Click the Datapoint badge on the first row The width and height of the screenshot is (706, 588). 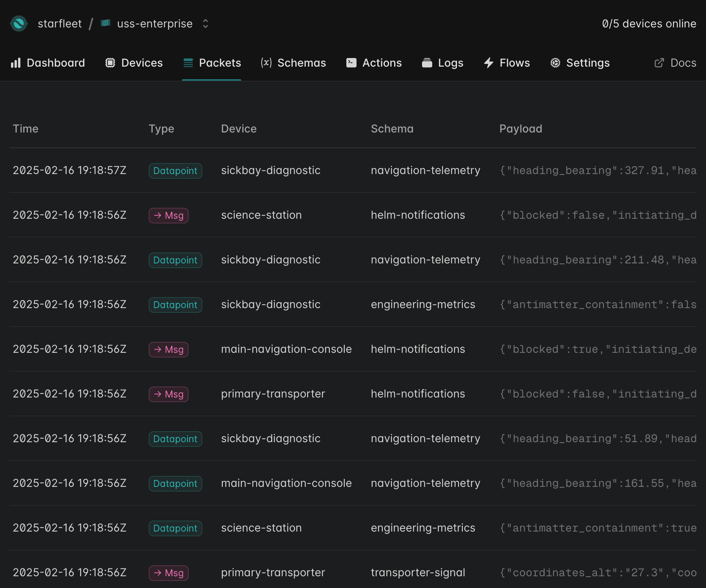point(175,171)
